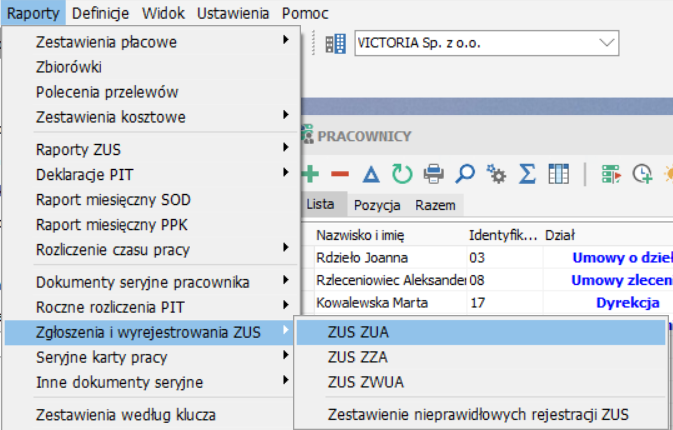Open the Widok menu
This screenshot has height=430, width=673.
163,13
